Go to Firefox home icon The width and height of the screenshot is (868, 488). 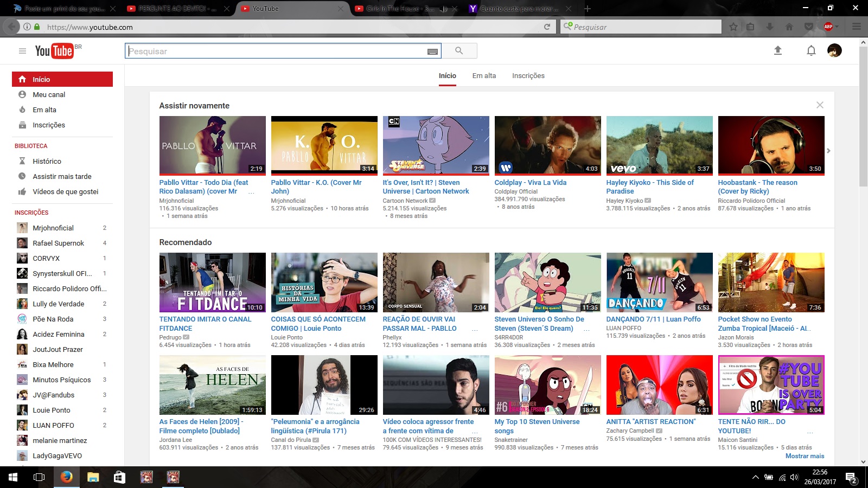789,27
